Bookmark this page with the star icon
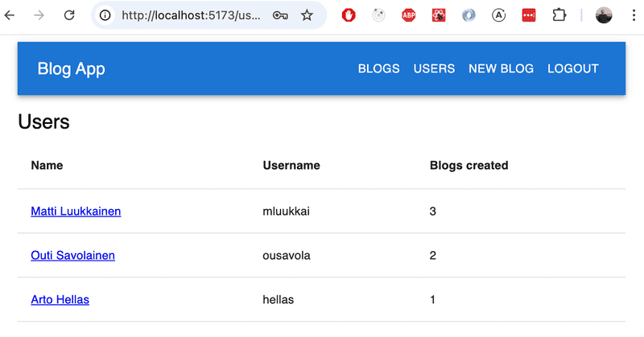Screen dimensions: 644x337 click(307, 15)
